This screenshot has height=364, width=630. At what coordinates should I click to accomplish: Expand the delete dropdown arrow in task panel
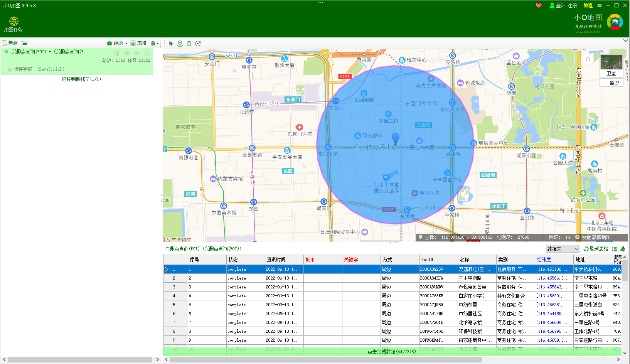158,43
